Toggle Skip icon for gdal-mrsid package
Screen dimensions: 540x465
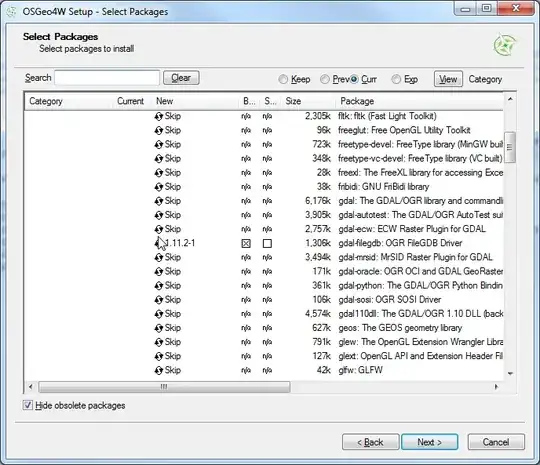coord(158,258)
